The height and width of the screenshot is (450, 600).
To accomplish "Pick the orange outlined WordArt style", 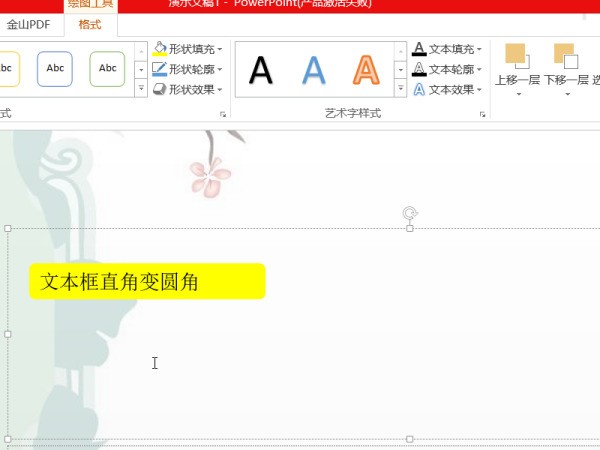I will (x=367, y=69).
